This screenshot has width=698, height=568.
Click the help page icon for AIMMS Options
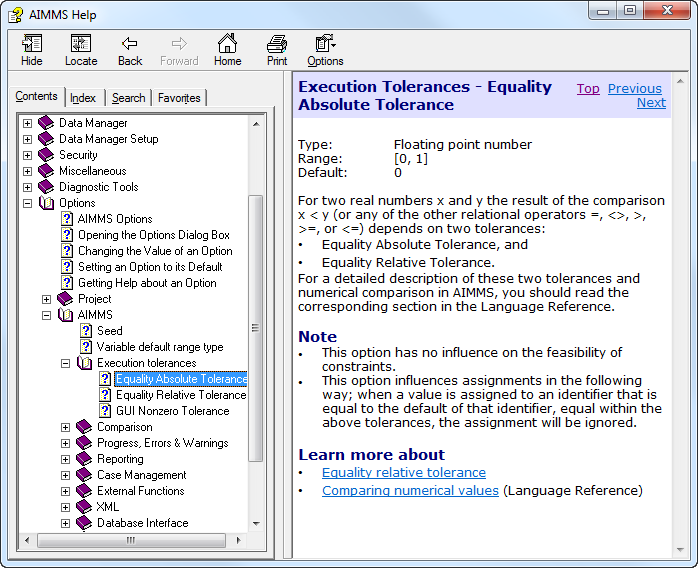(x=67, y=219)
